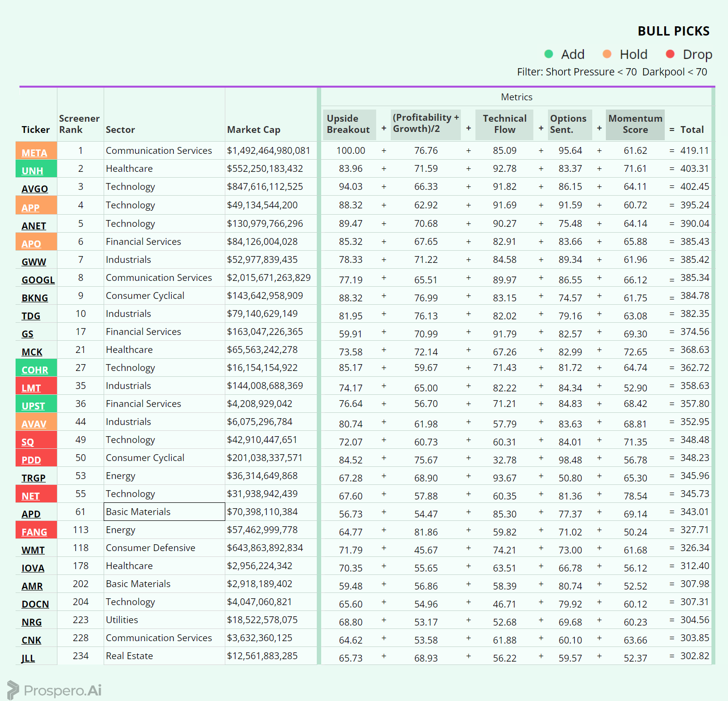Open the JLL ticker link
Screen dimensions: 728x701
coord(28,658)
